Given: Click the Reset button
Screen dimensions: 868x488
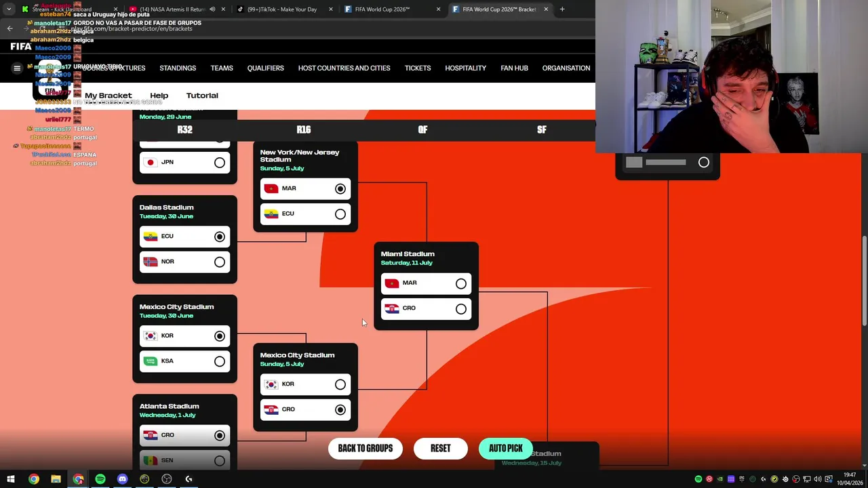Looking at the screenshot, I should [440, 448].
